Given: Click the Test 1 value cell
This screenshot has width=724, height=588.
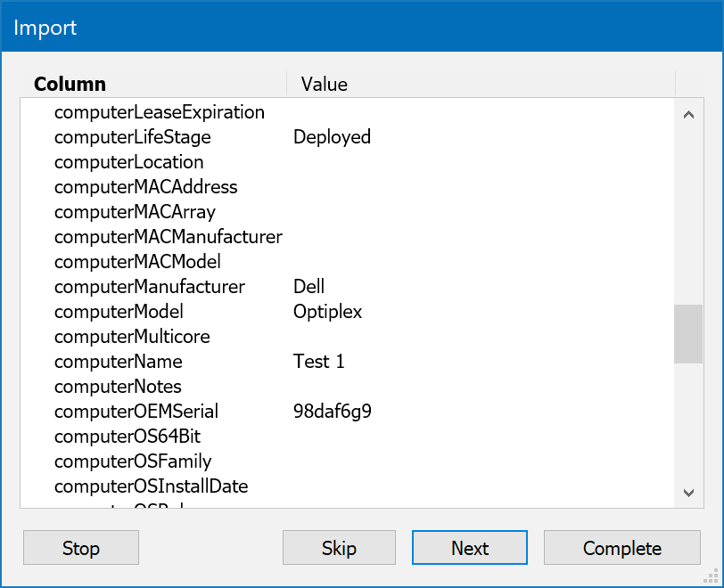Looking at the screenshot, I should [x=317, y=362].
